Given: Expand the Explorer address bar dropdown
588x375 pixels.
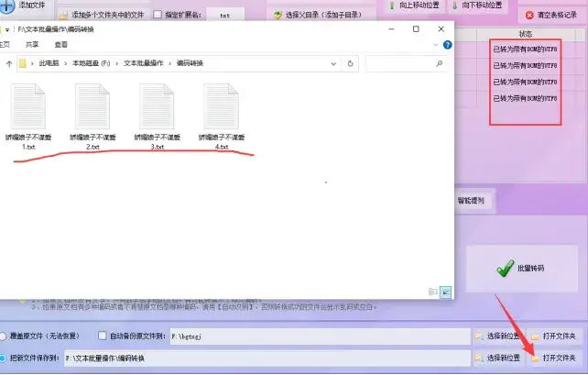Looking at the screenshot, I should 335,63.
